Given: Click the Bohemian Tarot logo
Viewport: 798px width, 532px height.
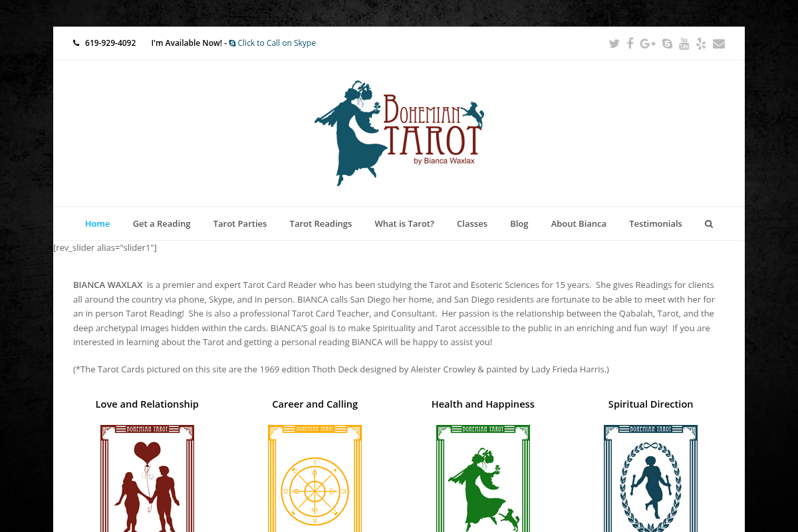Looking at the screenshot, I should tap(399, 133).
